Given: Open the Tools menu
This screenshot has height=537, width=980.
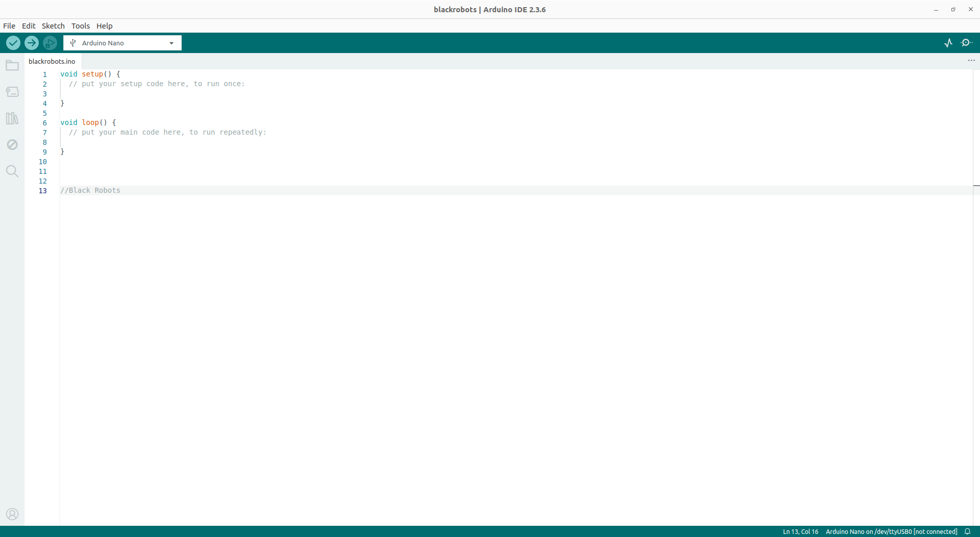Looking at the screenshot, I should click(x=81, y=26).
